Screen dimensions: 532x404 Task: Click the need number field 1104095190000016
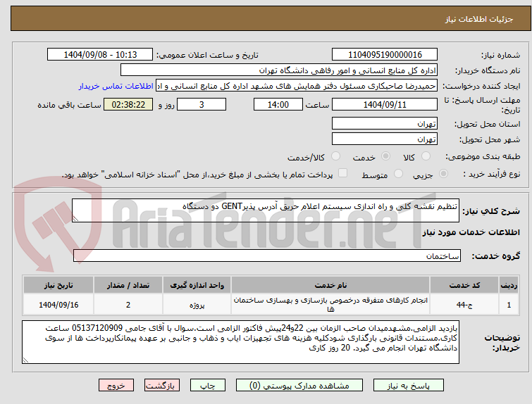coord(385,55)
